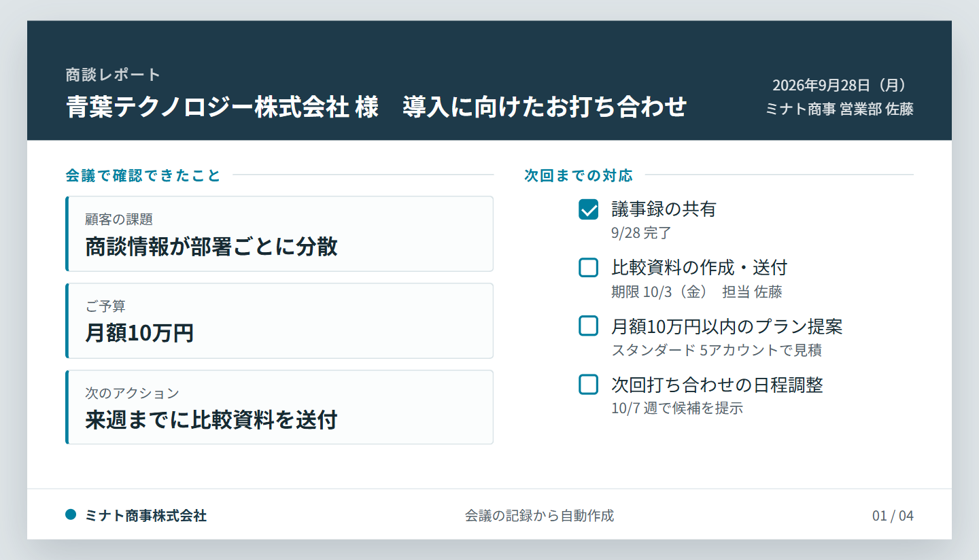
Task: Click the 比較資料の作成・送付 task label
Action: [x=700, y=267]
